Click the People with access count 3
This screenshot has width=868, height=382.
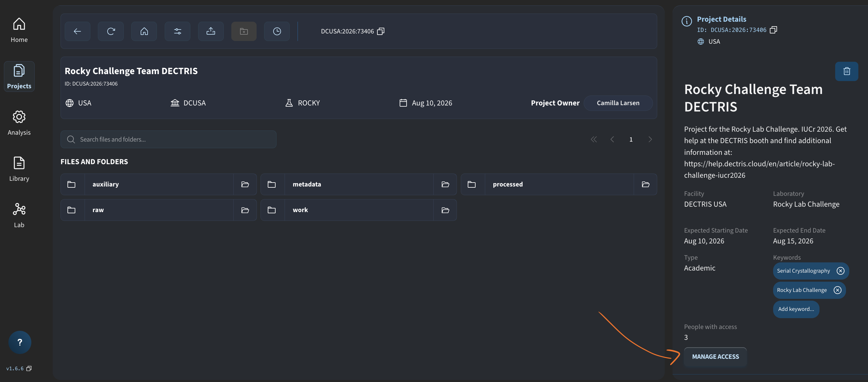tap(686, 337)
